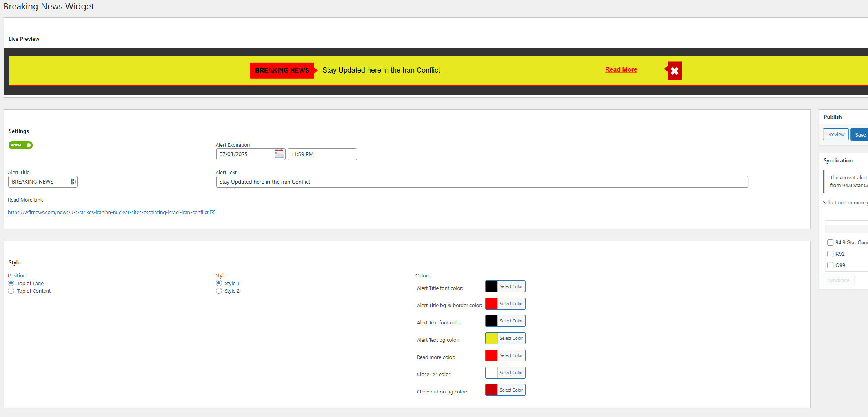
Task: Check the Q99 syndication checkbox
Action: point(830,265)
